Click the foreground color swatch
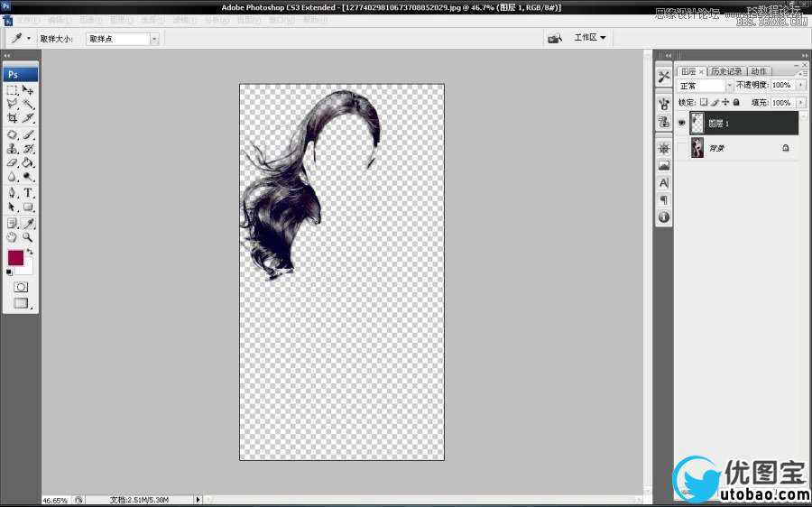 15,258
